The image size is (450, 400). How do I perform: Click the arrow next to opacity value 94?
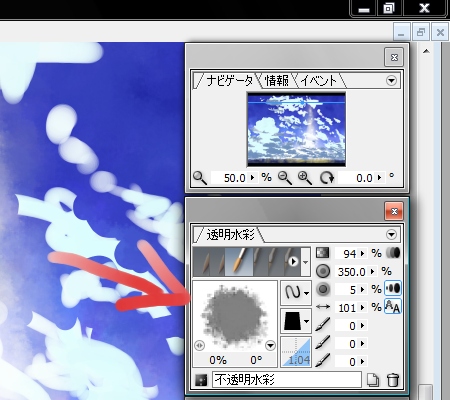(362, 253)
